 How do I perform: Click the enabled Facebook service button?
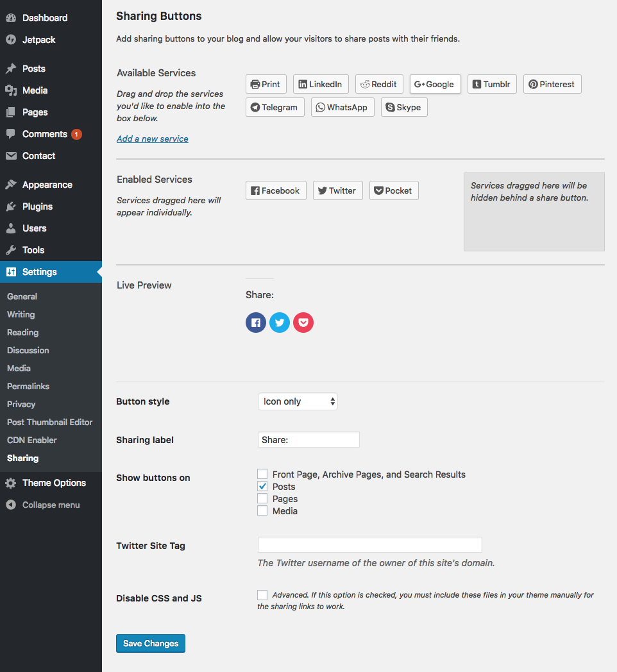click(x=276, y=190)
